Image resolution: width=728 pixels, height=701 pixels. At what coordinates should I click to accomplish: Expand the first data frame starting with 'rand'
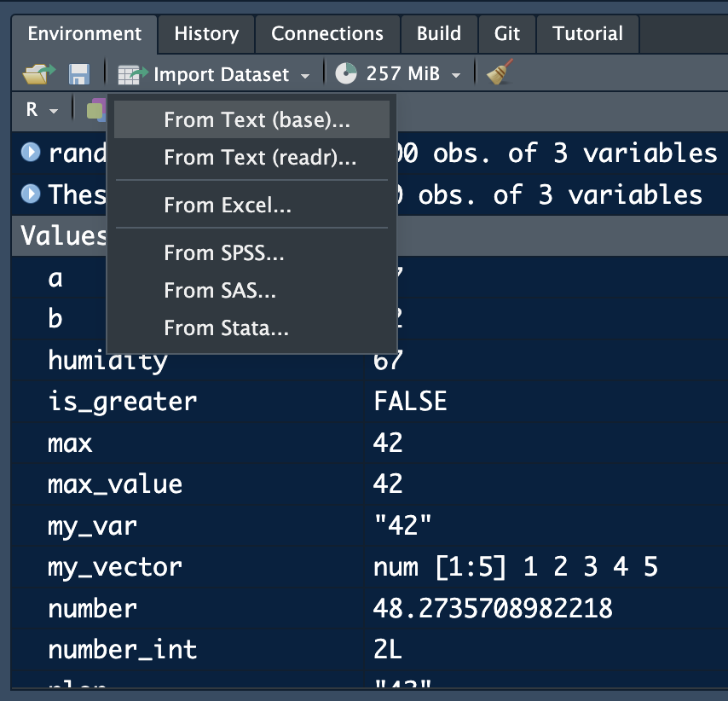pyautogui.click(x=31, y=153)
